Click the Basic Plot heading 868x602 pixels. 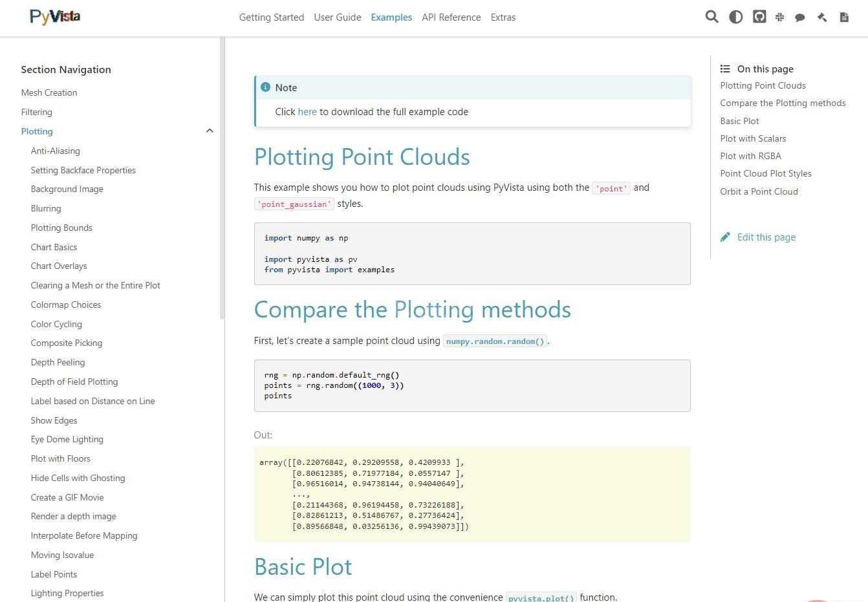(303, 567)
